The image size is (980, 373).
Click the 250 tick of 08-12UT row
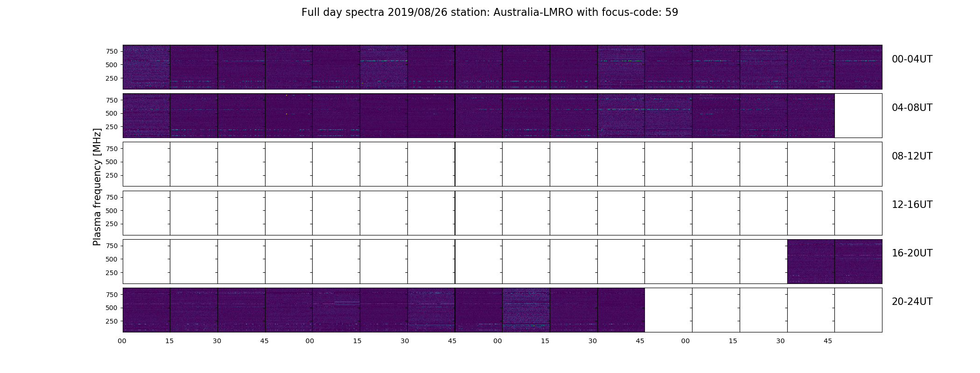112,175
